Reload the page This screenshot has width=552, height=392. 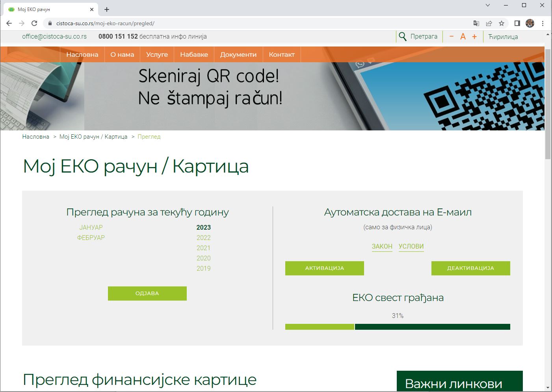pyautogui.click(x=34, y=23)
